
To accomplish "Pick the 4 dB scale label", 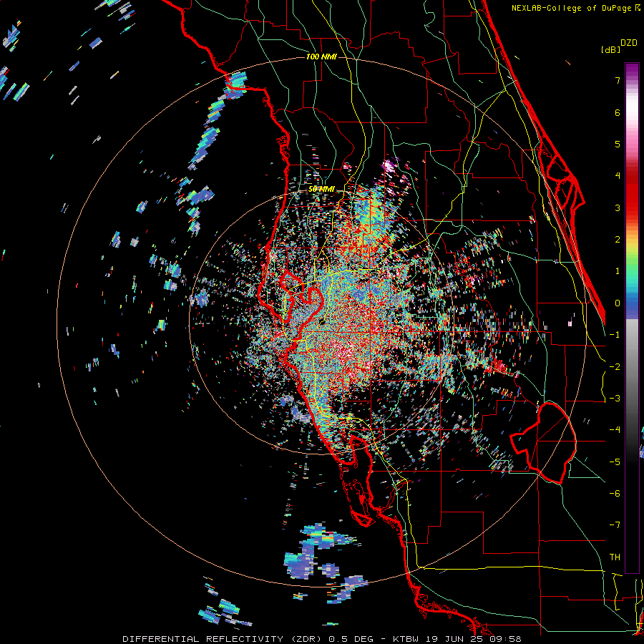I will pos(618,176).
